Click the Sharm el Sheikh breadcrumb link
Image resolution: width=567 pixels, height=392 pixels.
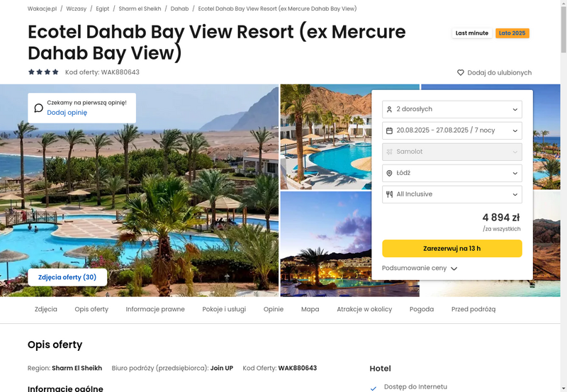[140, 9]
